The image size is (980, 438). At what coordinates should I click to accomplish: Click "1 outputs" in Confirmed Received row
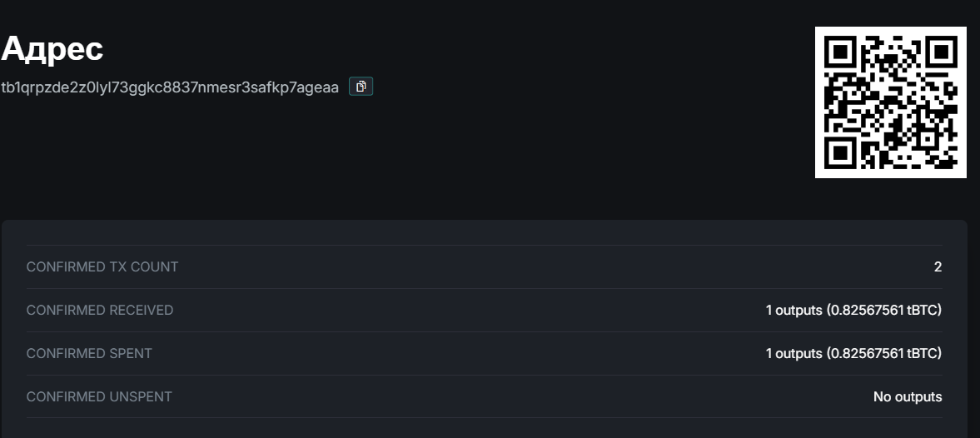793,310
